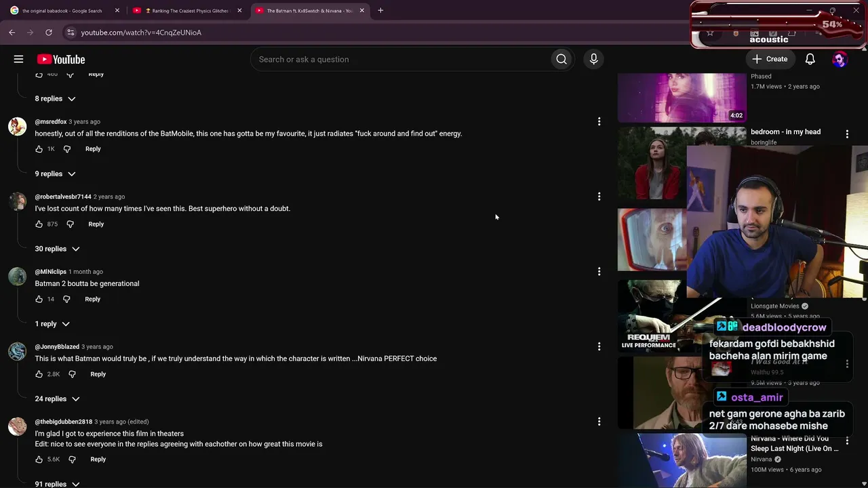Open @robertalvesbr7144 profile avatar
868x488 pixels.
coord(17,201)
